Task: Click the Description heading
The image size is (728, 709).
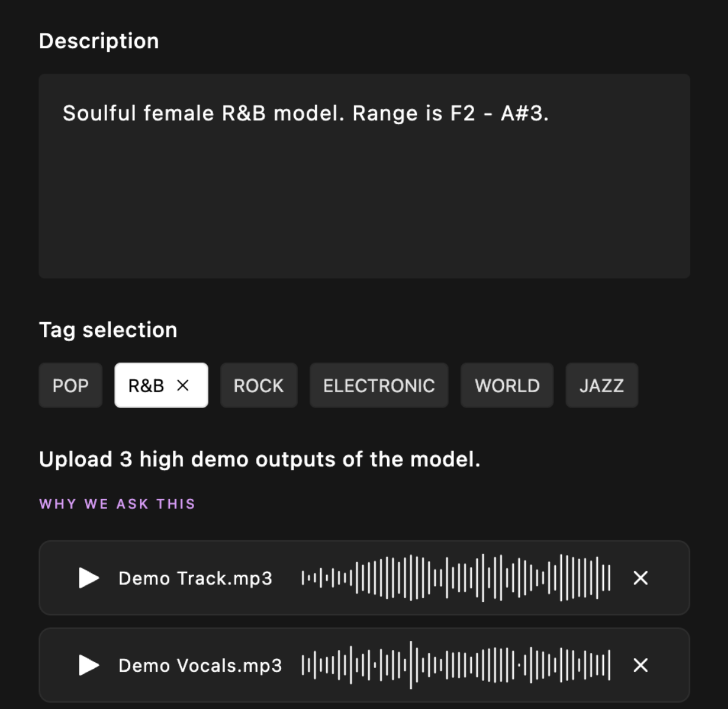Action: point(99,41)
